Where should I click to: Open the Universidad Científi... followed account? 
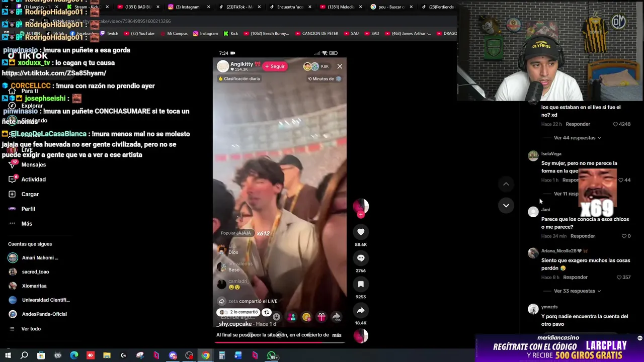coord(39,300)
